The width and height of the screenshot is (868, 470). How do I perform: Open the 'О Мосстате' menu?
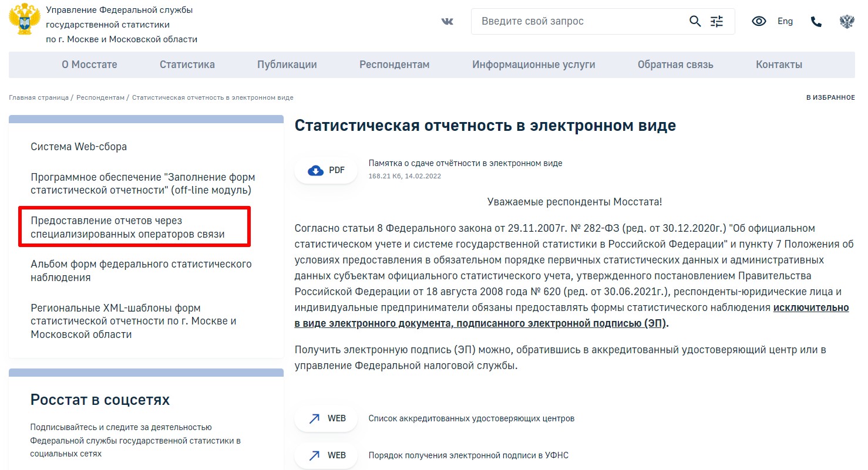pyautogui.click(x=89, y=65)
